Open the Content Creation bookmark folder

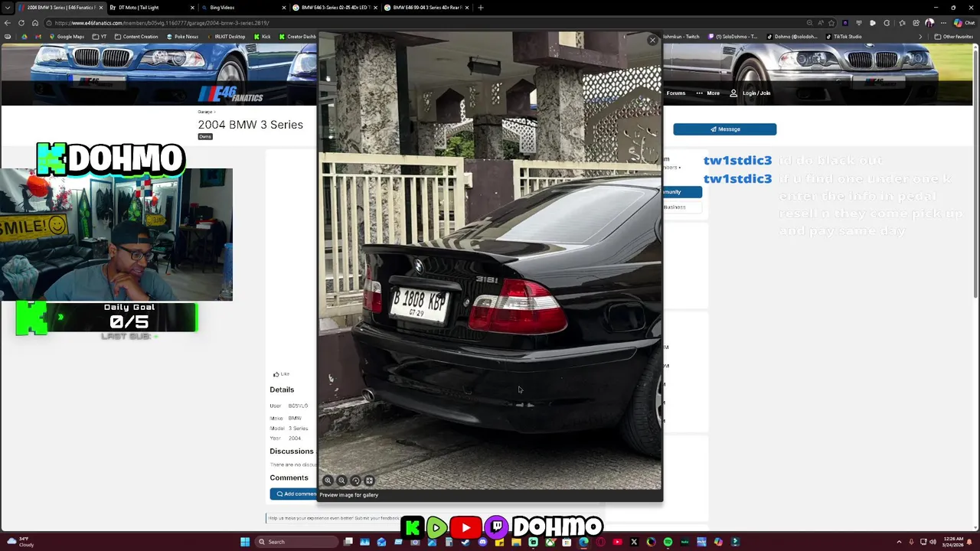[136, 37]
